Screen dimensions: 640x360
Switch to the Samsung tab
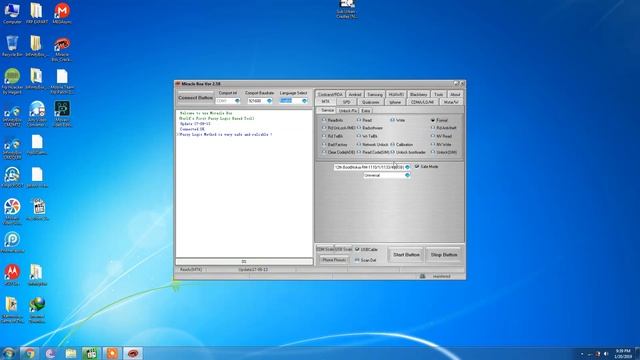click(x=375, y=94)
